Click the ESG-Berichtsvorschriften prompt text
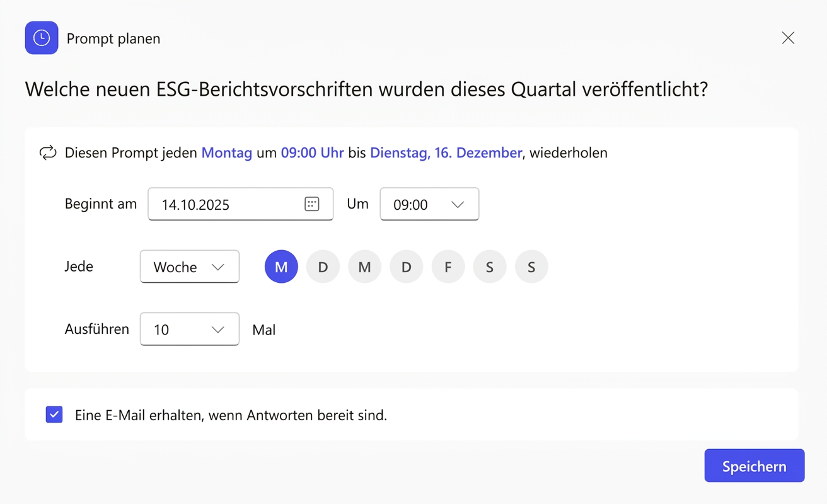827x504 pixels. click(366, 89)
